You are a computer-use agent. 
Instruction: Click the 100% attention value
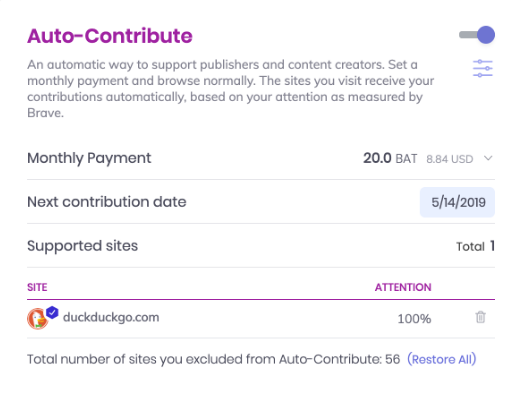pyautogui.click(x=414, y=319)
